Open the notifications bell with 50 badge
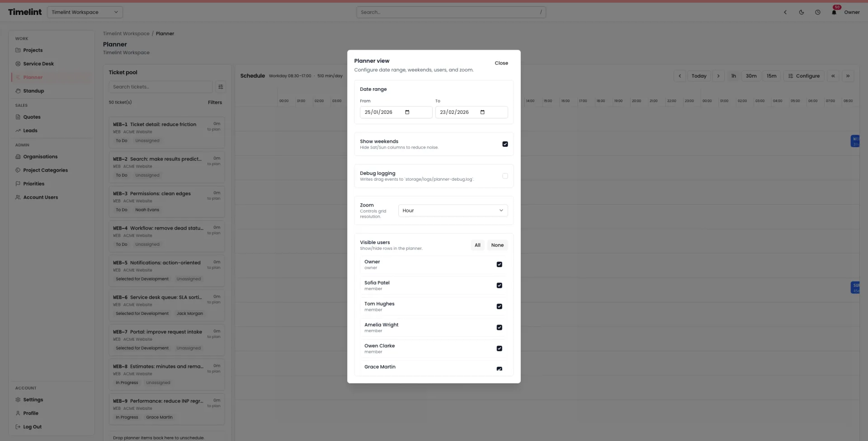868x441 pixels. coord(834,12)
